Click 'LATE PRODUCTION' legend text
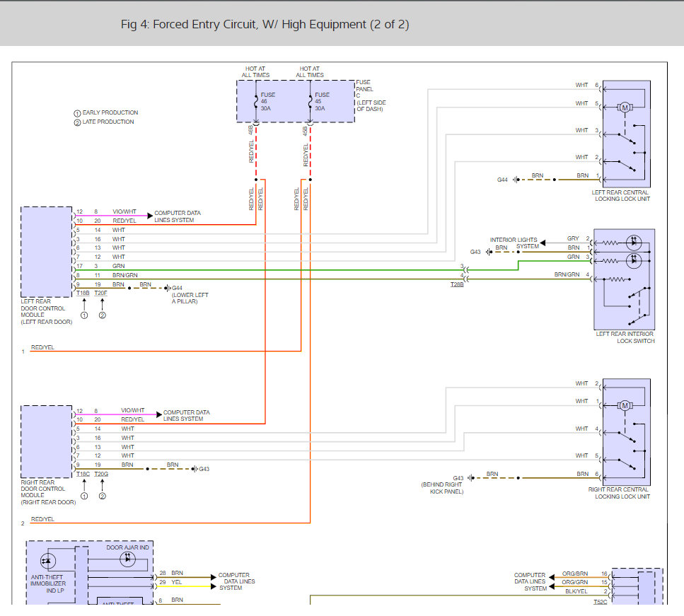Image resolution: width=684 pixels, height=616 pixels. (x=108, y=122)
